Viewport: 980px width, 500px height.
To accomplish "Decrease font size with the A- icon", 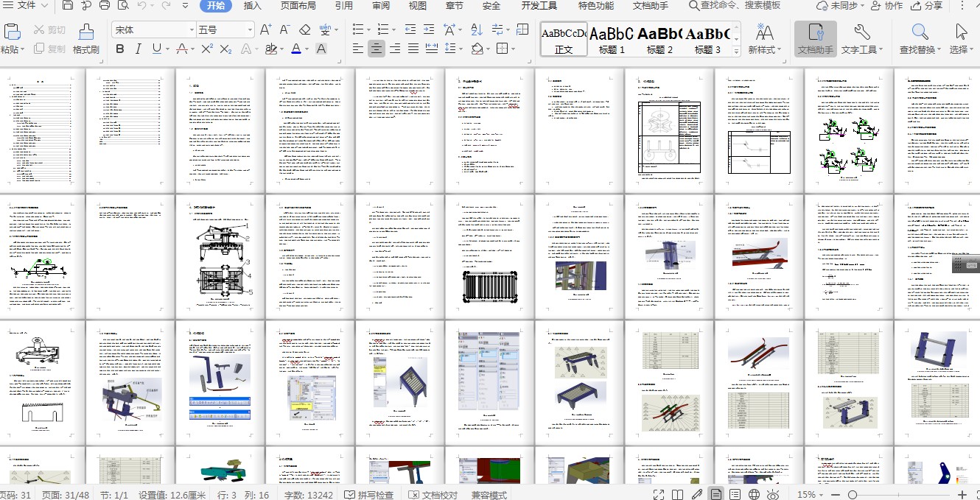I will pyautogui.click(x=285, y=30).
